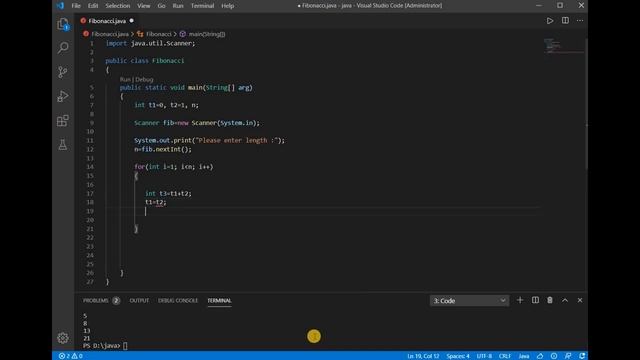Close the terminal panel
The image size is (640, 360).
click(580, 300)
